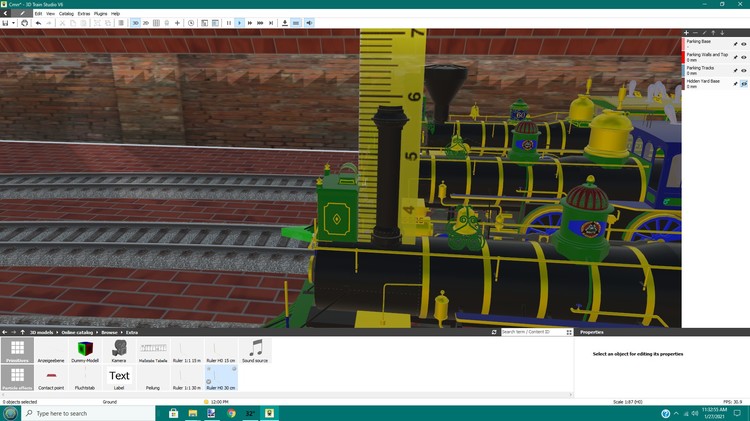Switch to 3D view mode
The width and height of the screenshot is (750, 421).
click(135, 22)
